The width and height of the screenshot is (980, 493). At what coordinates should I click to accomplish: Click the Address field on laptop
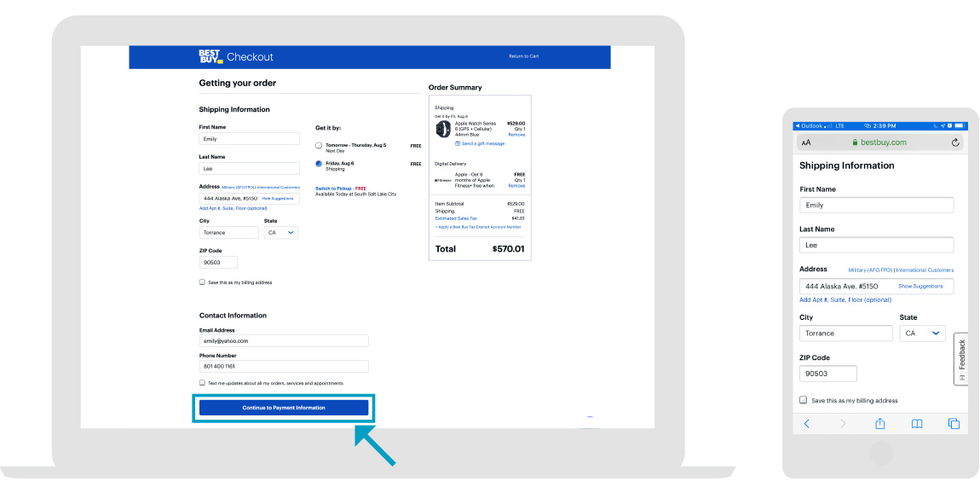click(x=250, y=199)
